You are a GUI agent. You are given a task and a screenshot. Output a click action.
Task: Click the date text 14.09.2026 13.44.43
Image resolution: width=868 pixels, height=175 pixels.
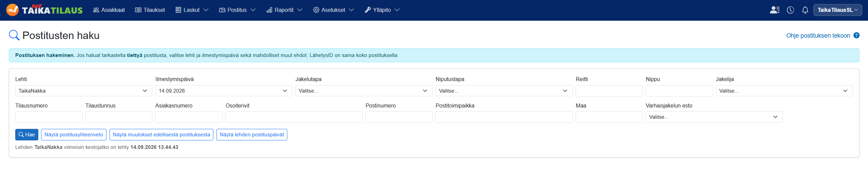pyautogui.click(x=154, y=147)
